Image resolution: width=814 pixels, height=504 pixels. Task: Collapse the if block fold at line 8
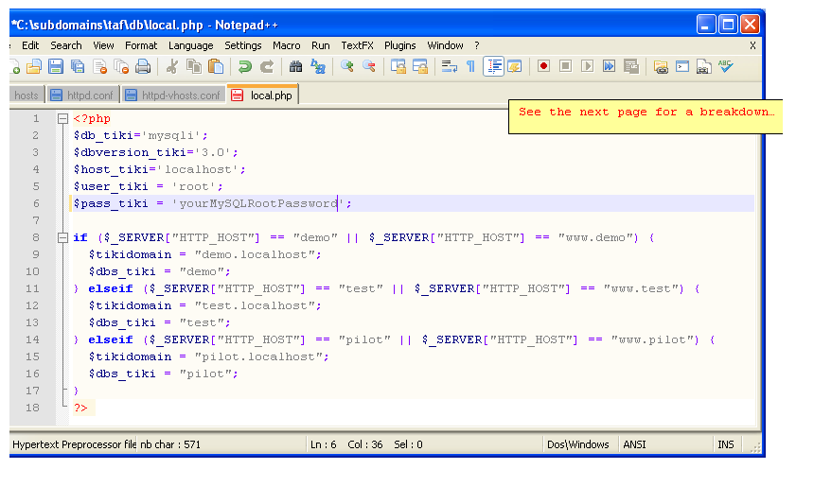point(62,238)
